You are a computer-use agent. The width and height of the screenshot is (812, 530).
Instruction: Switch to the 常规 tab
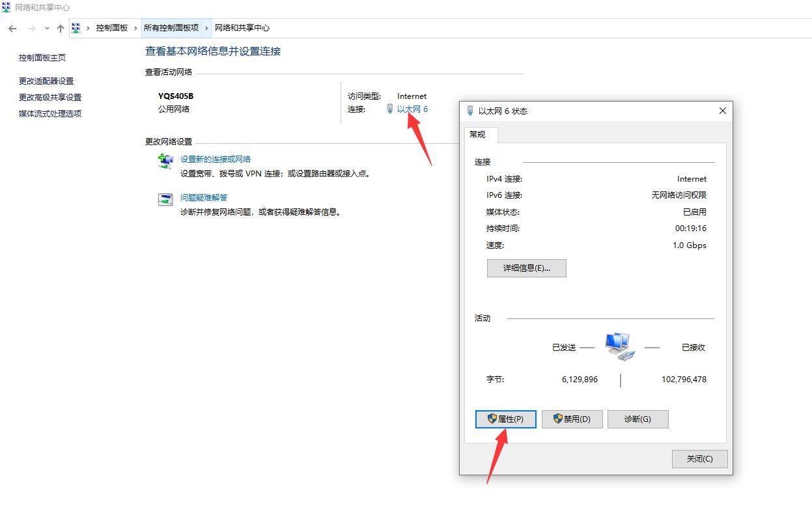tap(479, 135)
